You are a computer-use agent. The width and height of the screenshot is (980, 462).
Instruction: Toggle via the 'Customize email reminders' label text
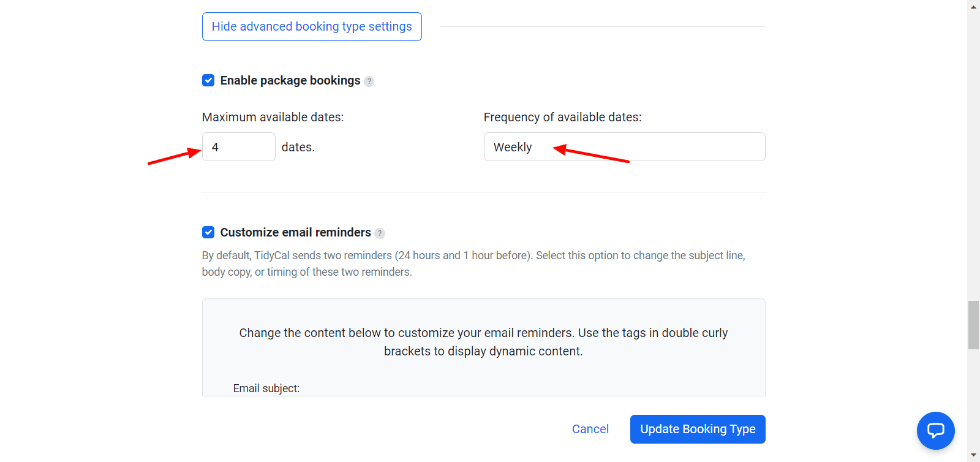tap(295, 232)
